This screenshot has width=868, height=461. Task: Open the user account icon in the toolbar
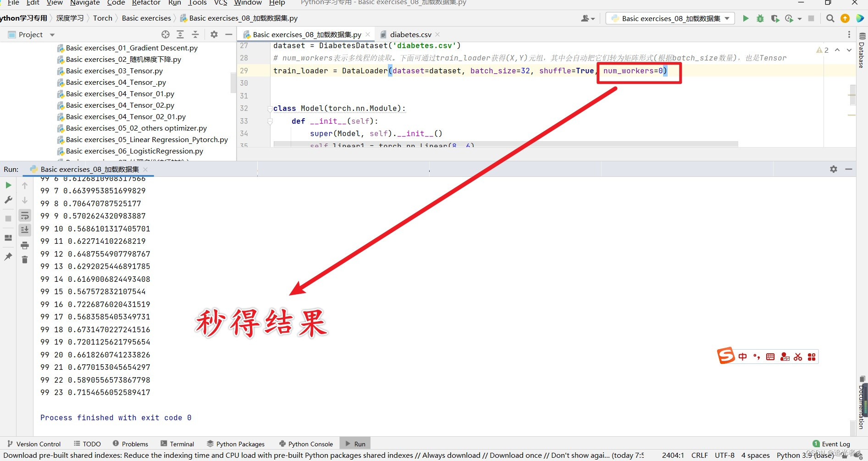pos(587,18)
